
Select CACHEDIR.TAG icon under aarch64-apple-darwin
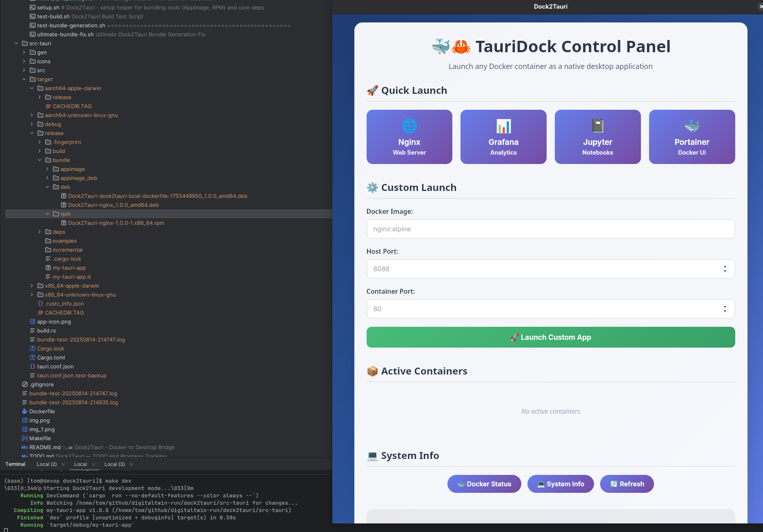point(48,106)
